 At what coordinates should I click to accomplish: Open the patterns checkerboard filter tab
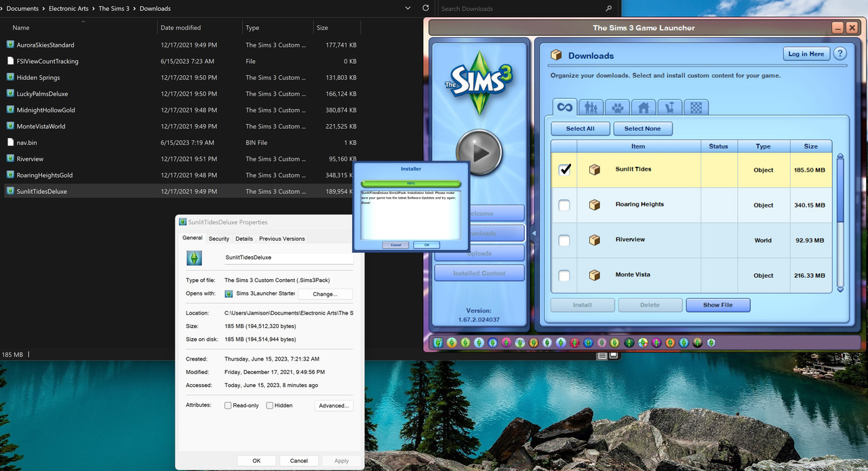(x=696, y=107)
